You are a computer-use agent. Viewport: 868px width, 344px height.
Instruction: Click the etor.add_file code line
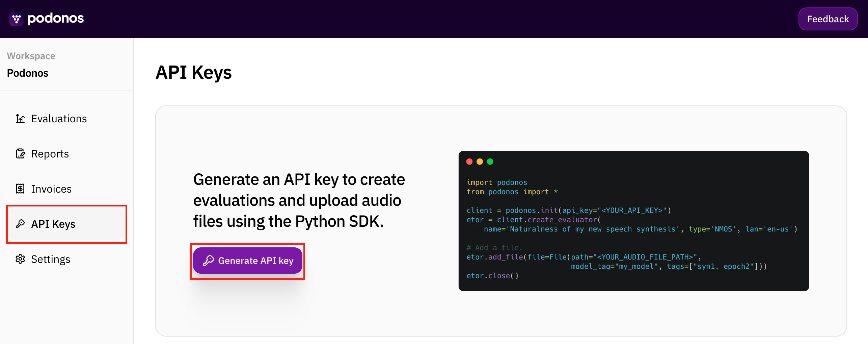click(584, 257)
